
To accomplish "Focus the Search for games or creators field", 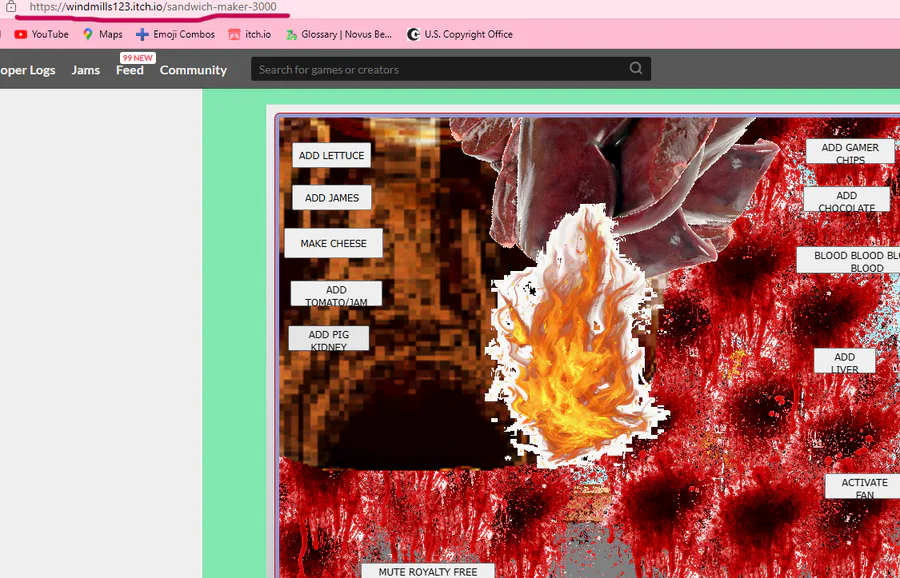I will pyautogui.click(x=451, y=69).
